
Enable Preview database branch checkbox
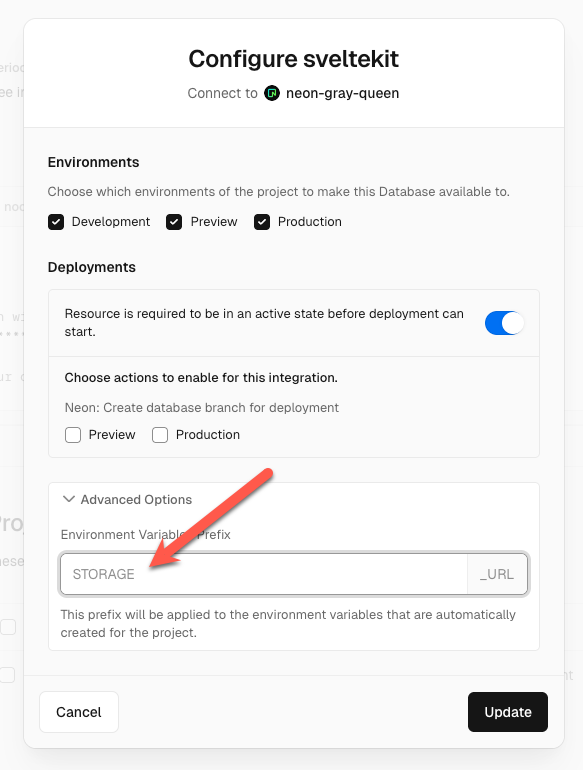(73, 435)
